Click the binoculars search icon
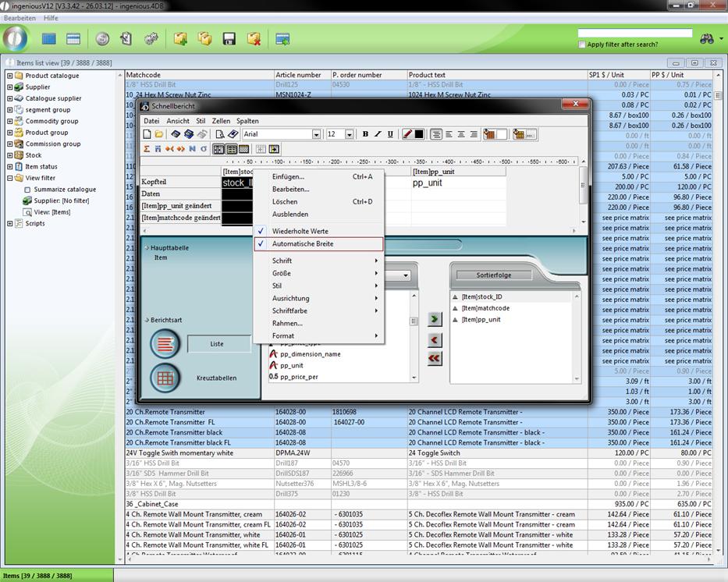The height and width of the screenshot is (582, 728). [707, 38]
